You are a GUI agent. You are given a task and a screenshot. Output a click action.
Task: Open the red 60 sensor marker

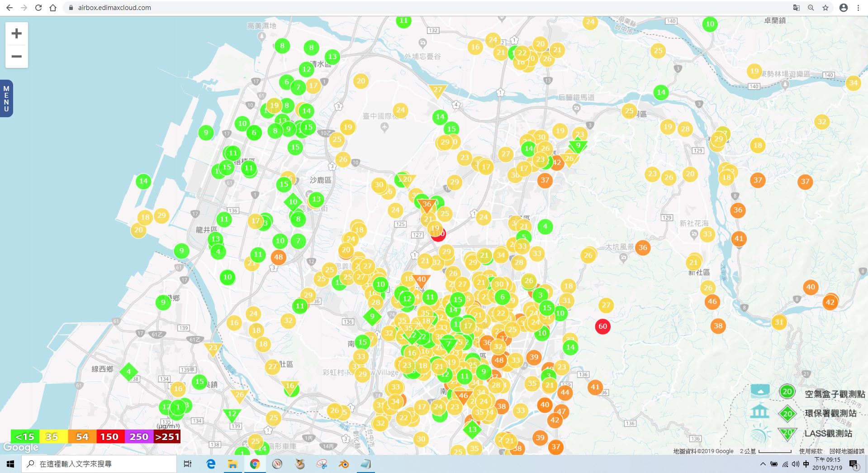(602, 326)
